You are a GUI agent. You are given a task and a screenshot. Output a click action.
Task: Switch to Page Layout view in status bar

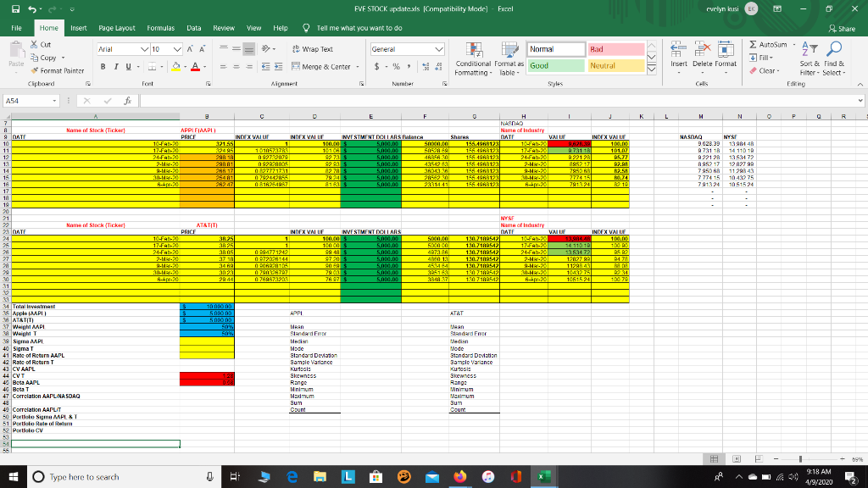tap(737, 459)
